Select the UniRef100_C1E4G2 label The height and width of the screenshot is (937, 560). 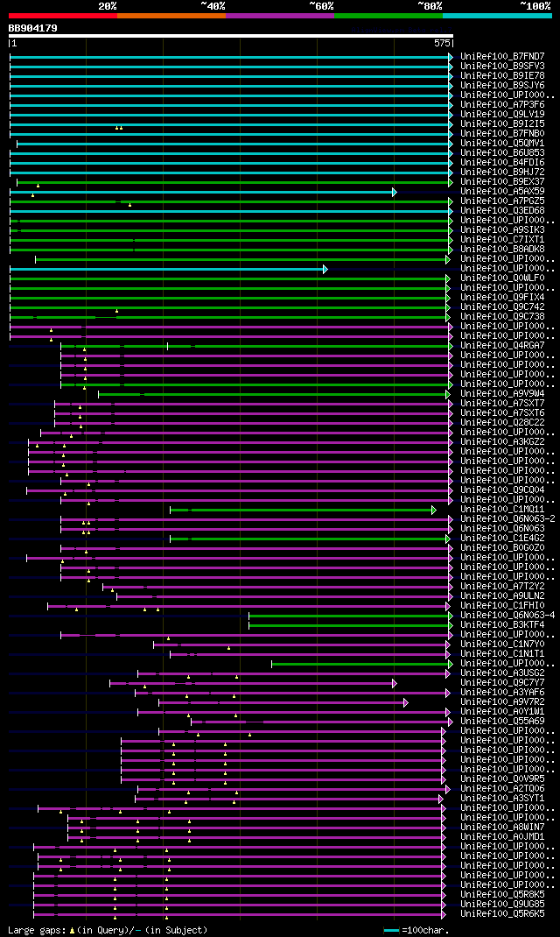502,539
